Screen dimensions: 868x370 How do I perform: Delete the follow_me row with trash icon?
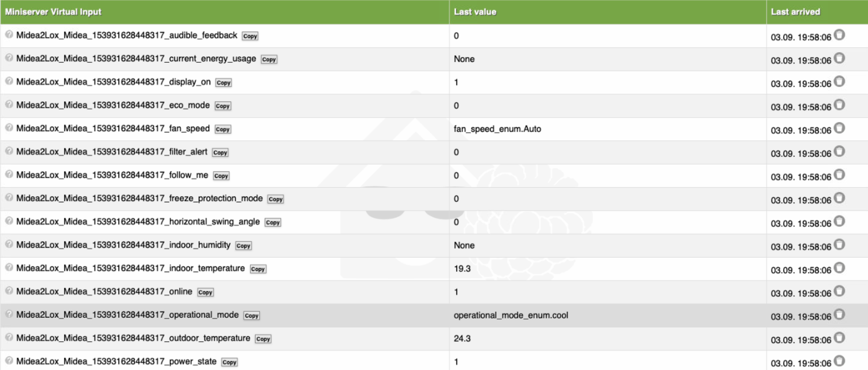point(839,175)
